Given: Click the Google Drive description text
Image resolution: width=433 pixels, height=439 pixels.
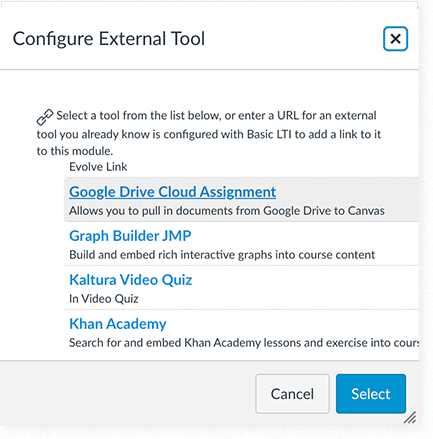Looking at the screenshot, I should pos(227,211).
